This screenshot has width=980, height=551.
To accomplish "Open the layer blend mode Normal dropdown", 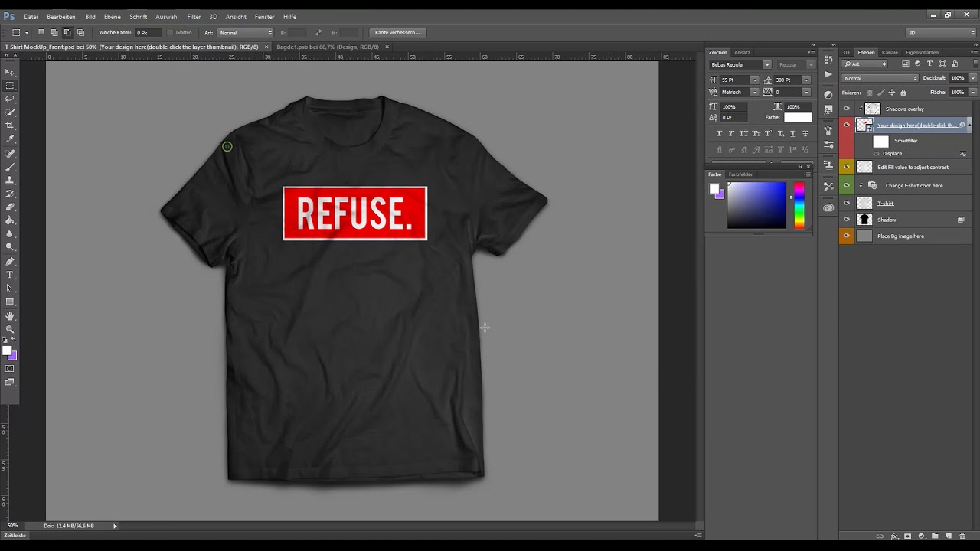I will 880,78.
